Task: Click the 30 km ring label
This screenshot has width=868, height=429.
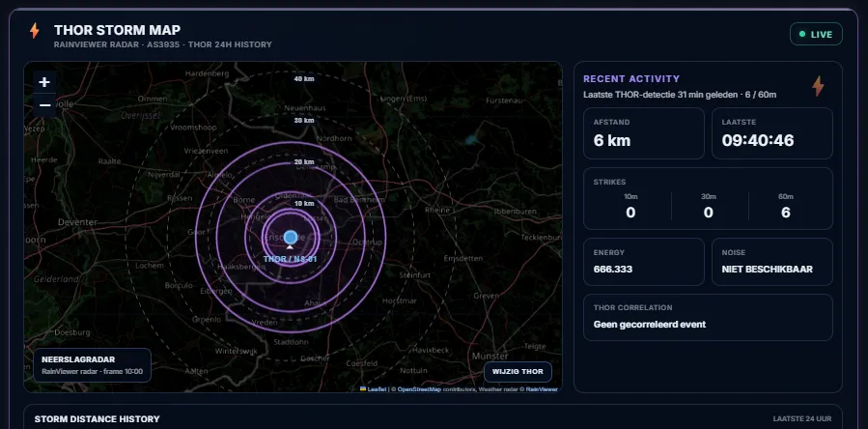Action: coord(304,120)
